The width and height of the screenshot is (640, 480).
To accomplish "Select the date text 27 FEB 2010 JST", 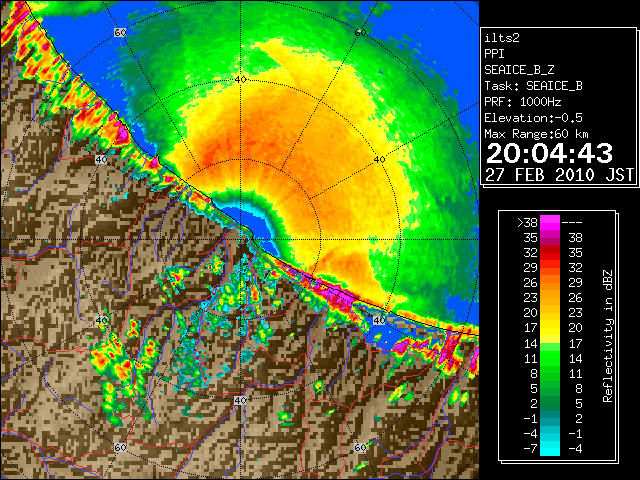I will click(x=560, y=175).
